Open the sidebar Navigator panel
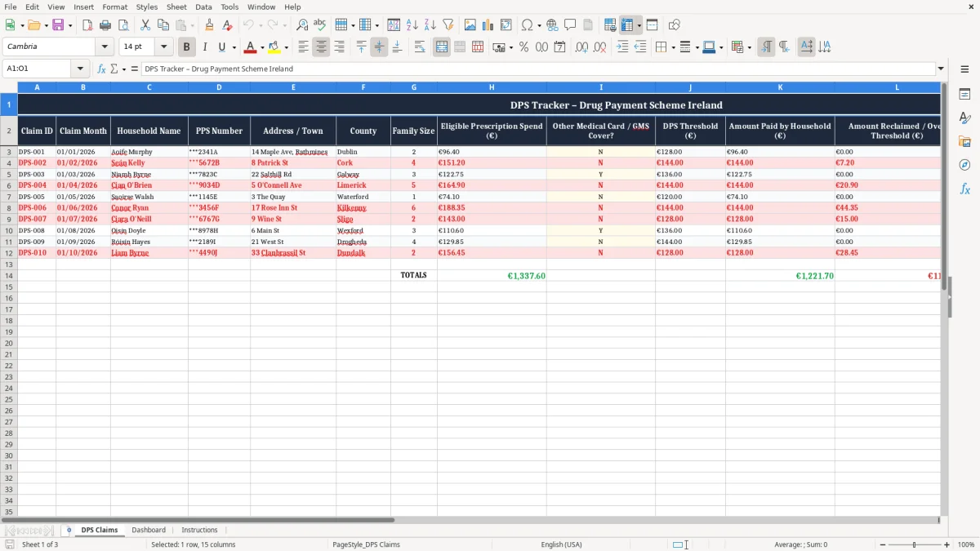The image size is (980, 551). [x=964, y=165]
